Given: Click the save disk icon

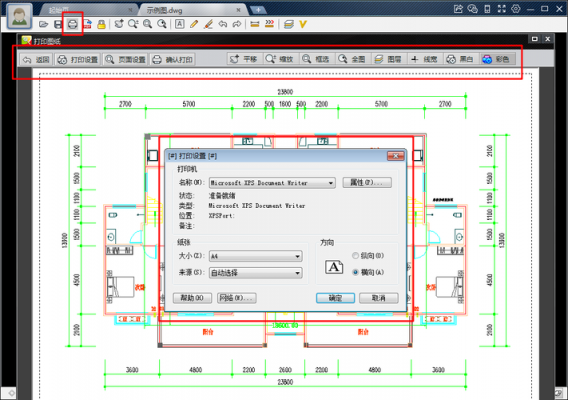Looking at the screenshot, I should coord(58,24).
